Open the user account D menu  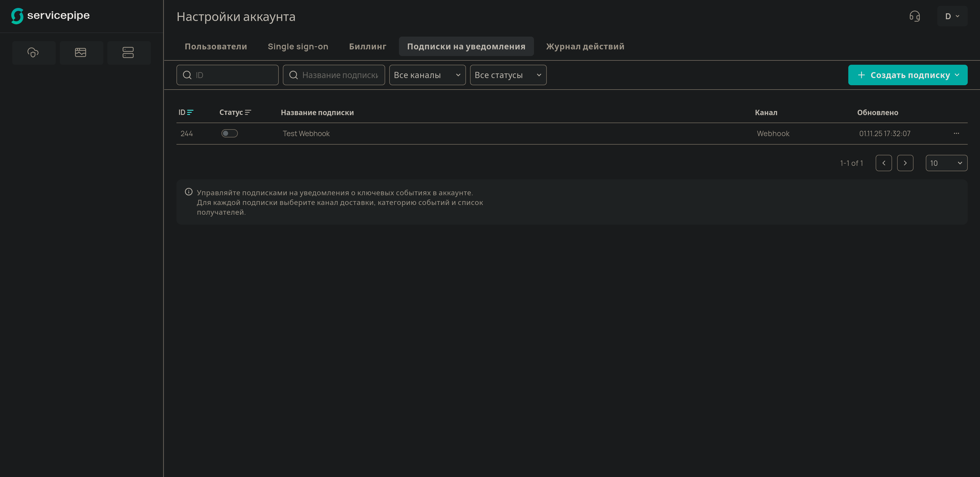[952, 16]
